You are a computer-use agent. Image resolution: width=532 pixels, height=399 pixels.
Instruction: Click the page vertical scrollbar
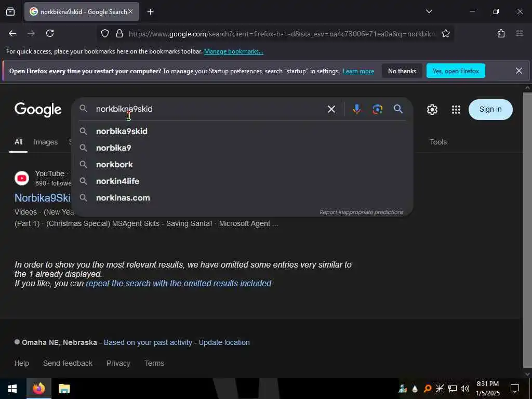pyautogui.click(x=527, y=231)
